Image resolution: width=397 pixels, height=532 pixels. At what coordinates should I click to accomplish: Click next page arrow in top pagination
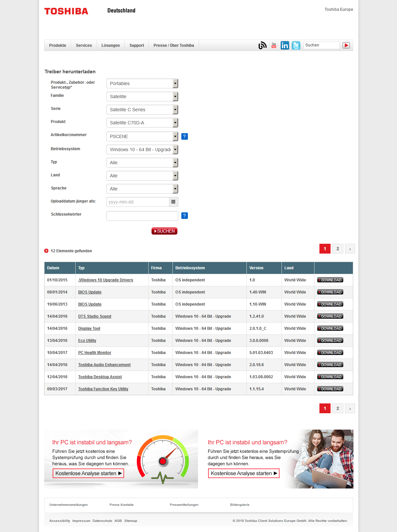[350, 249]
